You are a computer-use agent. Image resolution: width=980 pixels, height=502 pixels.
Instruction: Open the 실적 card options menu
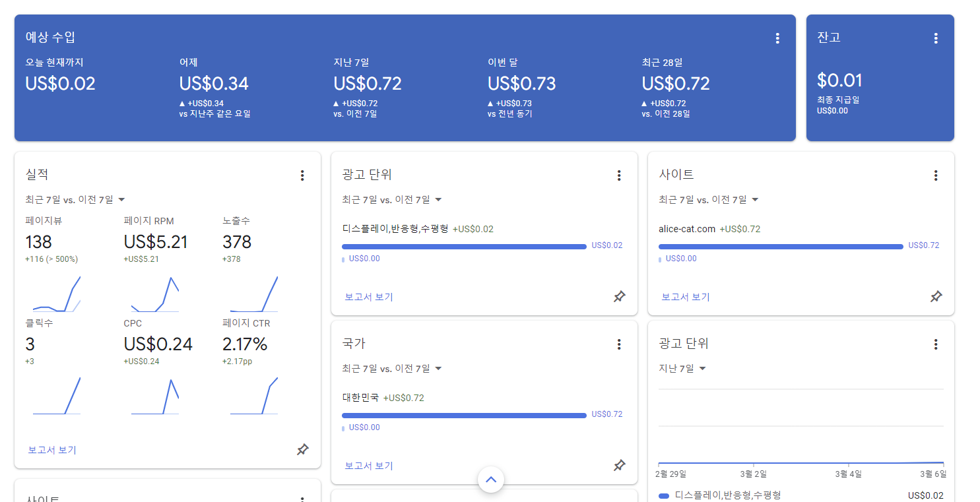(x=302, y=175)
